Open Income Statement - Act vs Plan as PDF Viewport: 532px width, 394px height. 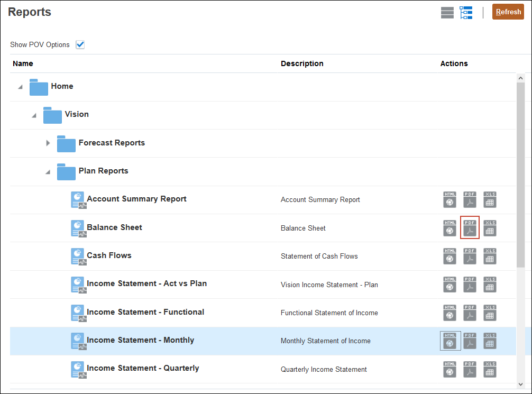[470, 285]
